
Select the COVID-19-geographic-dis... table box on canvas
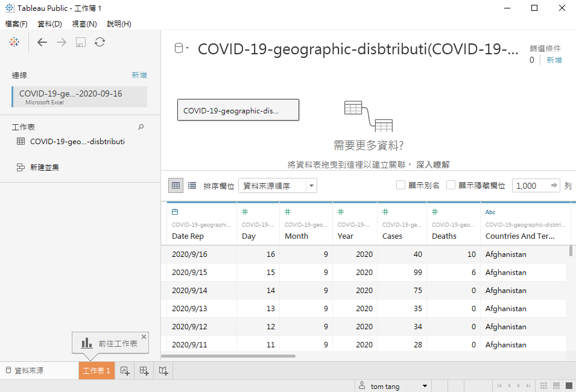point(238,110)
